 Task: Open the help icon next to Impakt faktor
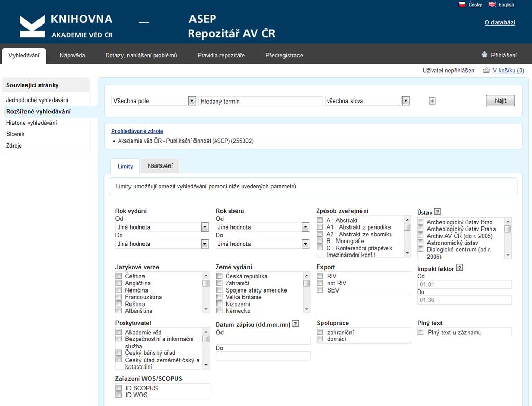[459, 268]
